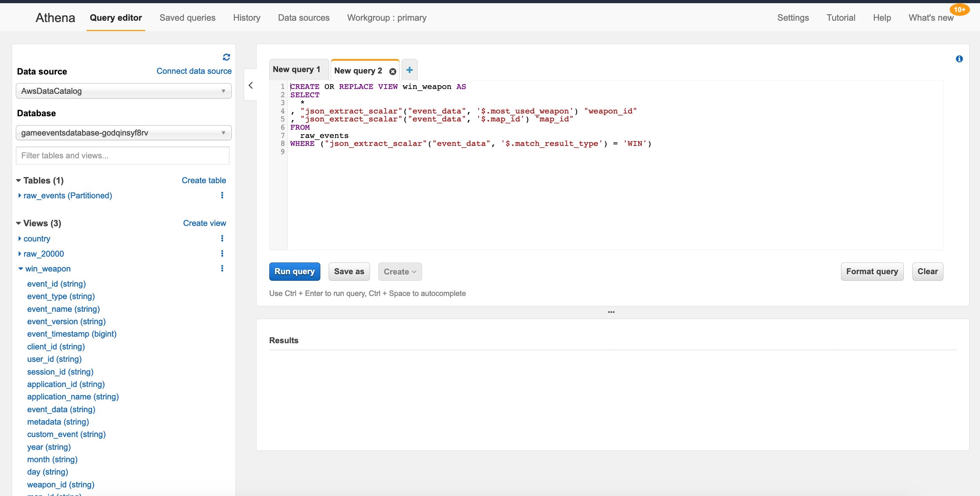Click Connect data source link
This screenshot has height=496, width=980.
click(x=194, y=71)
